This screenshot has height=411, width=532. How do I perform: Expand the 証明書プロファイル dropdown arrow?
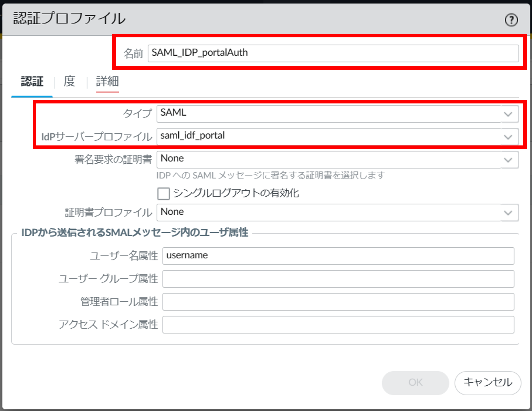tap(508, 213)
